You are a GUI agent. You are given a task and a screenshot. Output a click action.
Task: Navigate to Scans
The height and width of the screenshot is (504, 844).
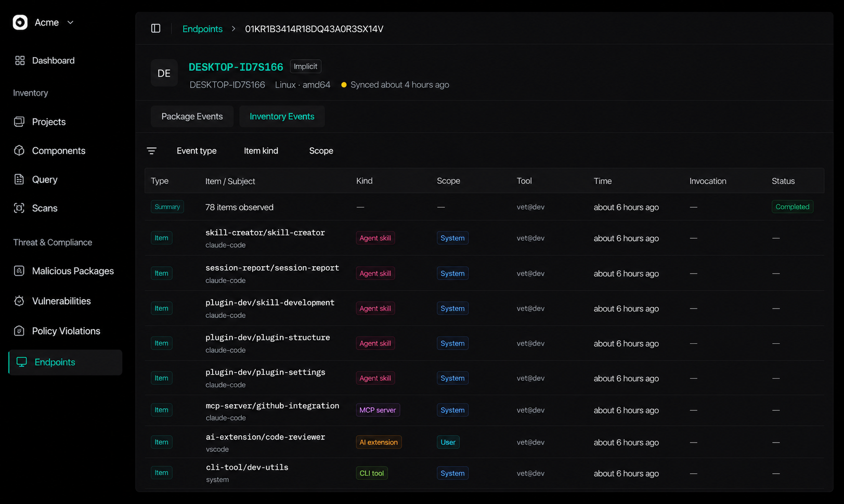coord(45,208)
